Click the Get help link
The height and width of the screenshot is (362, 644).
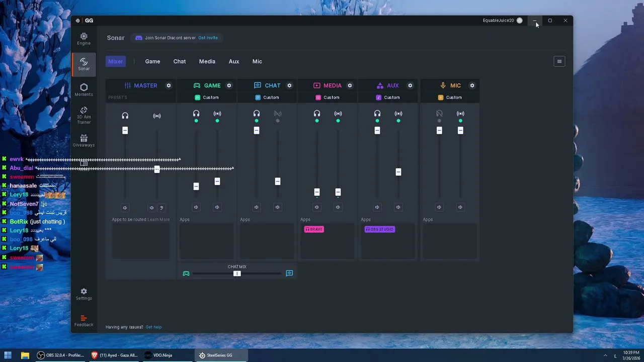(x=153, y=327)
